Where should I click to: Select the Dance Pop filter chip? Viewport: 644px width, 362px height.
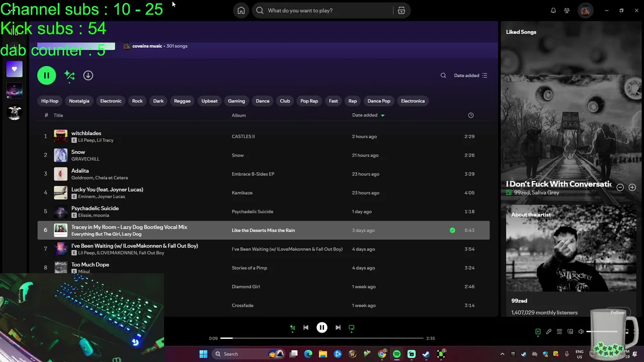pos(379,101)
